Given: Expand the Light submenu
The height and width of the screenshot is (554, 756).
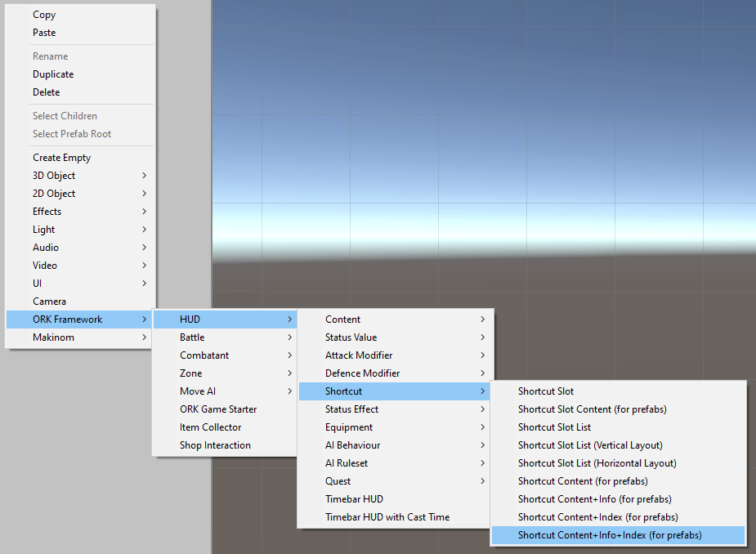Looking at the screenshot, I should pos(43,229).
